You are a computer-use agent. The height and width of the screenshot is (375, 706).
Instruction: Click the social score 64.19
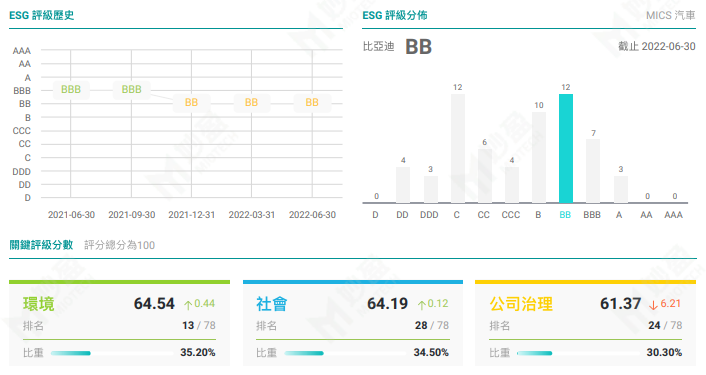(x=387, y=304)
